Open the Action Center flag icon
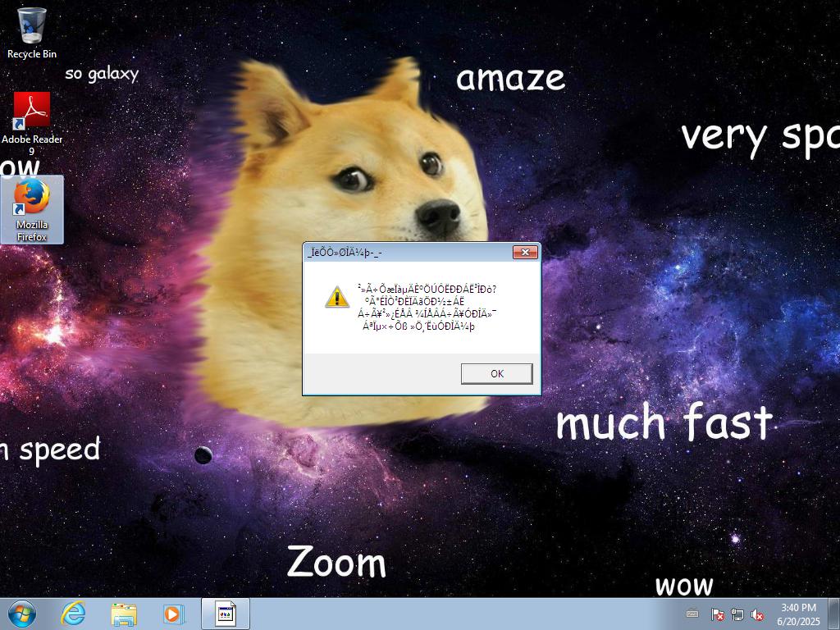Viewport: 840px width, 630px height. 717,614
